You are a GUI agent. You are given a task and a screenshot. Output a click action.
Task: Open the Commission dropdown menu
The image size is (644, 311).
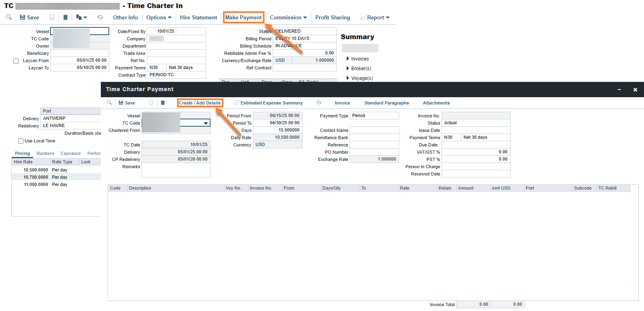[288, 17]
